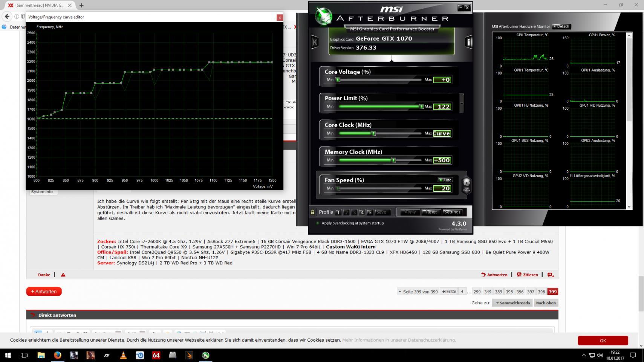Show hidden tray icons chevron
Viewport: 644px width, 362px height.
coord(584,355)
